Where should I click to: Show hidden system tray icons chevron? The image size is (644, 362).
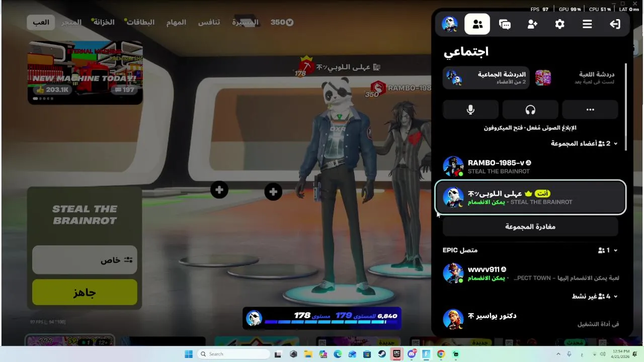(x=558, y=354)
